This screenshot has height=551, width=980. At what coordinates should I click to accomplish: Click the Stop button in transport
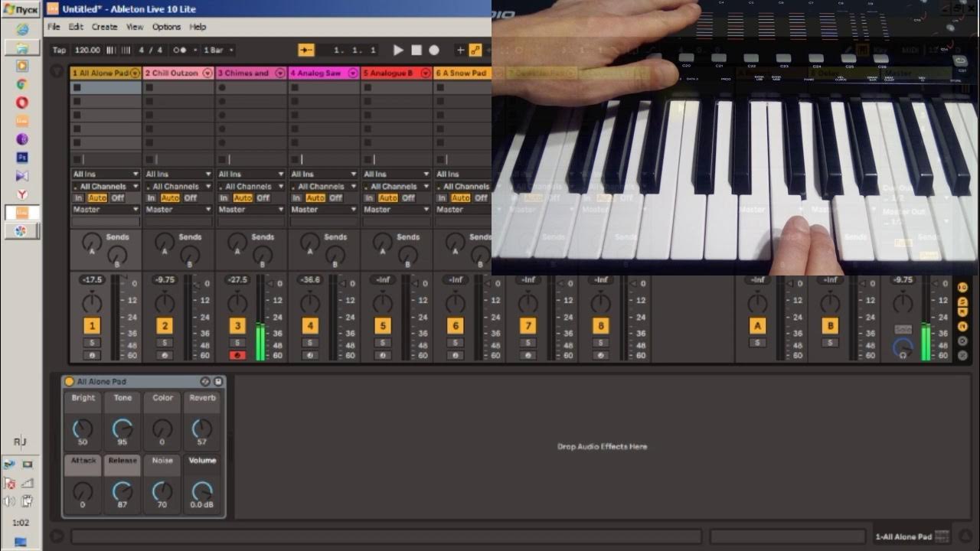click(x=416, y=50)
